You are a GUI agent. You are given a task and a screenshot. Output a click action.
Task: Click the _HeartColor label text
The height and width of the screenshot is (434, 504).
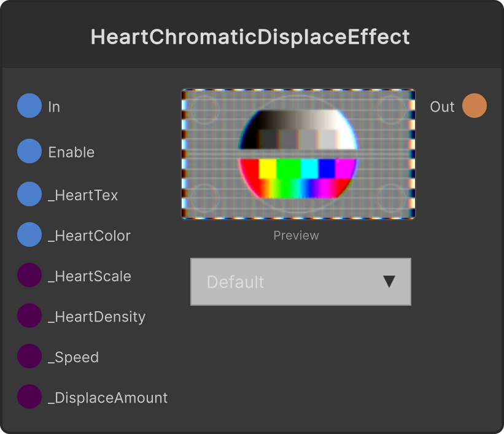[x=90, y=236]
